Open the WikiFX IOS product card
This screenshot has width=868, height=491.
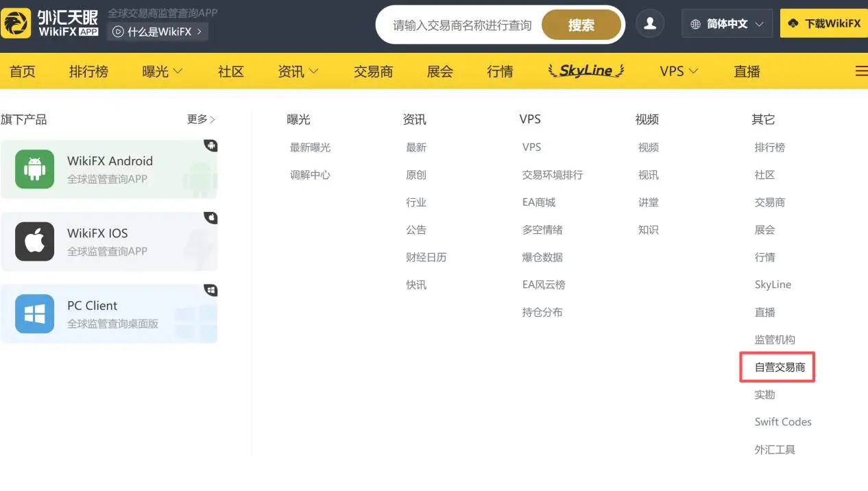tap(109, 241)
